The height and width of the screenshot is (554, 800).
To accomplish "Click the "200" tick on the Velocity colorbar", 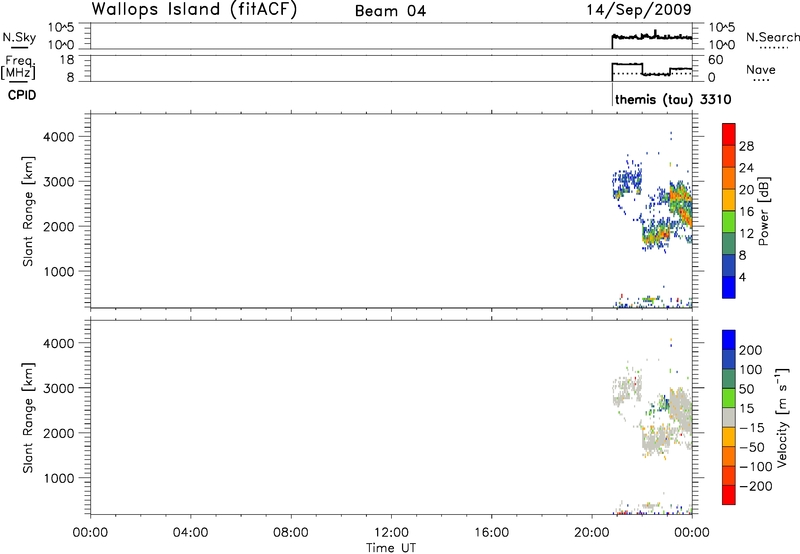I will click(751, 350).
